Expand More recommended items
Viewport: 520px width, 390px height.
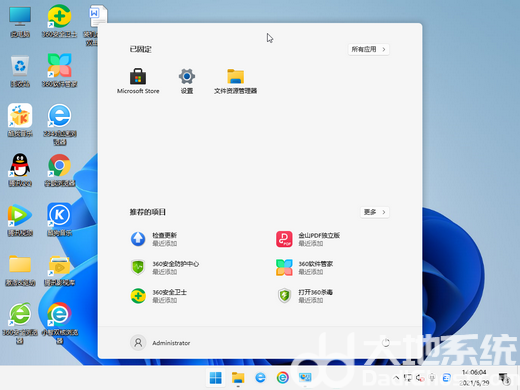click(x=375, y=212)
